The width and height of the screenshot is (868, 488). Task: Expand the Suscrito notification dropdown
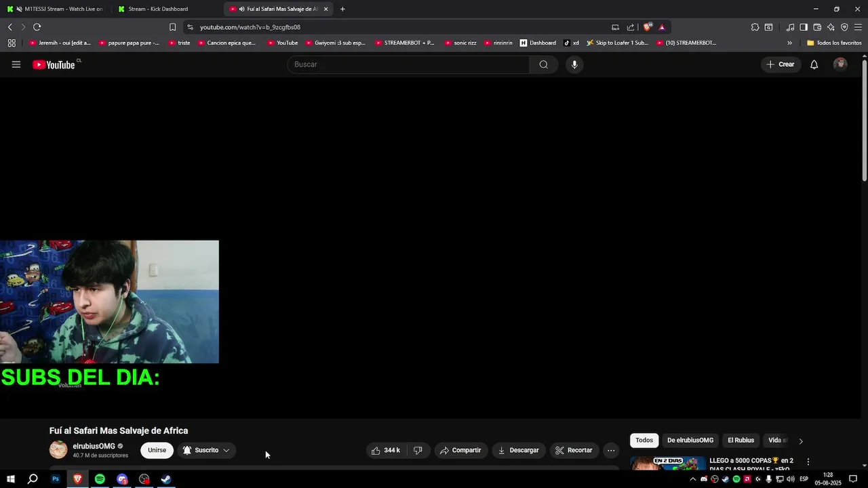pyautogui.click(x=206, y=450)
